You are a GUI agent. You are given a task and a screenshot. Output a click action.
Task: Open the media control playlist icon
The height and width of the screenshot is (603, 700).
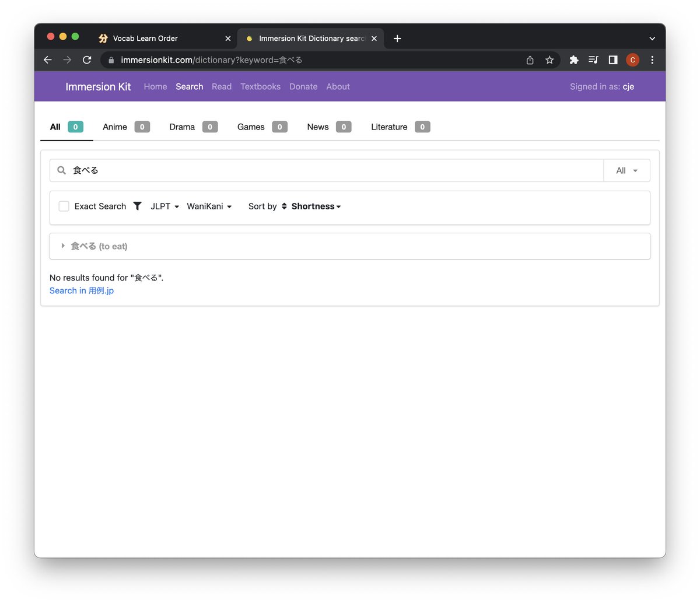coord(593,60)
